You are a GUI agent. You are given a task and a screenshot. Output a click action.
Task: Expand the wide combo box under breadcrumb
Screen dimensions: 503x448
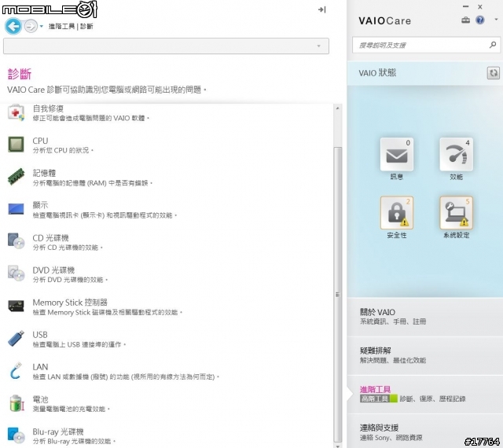[166, 46]
